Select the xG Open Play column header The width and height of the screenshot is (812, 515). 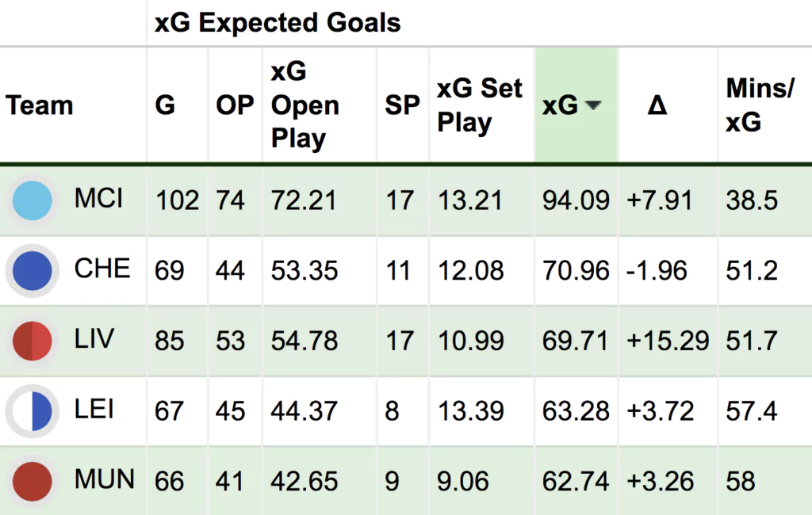305,105
